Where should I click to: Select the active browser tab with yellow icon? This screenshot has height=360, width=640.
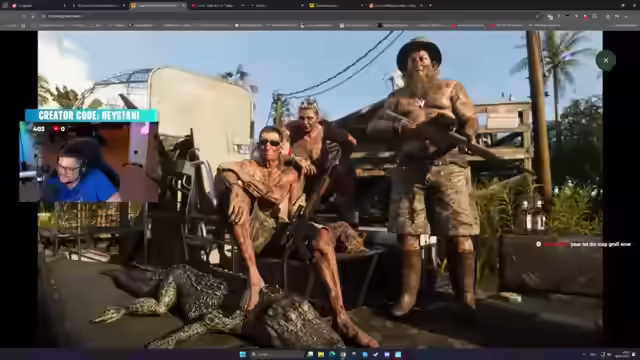click(158, 6)
